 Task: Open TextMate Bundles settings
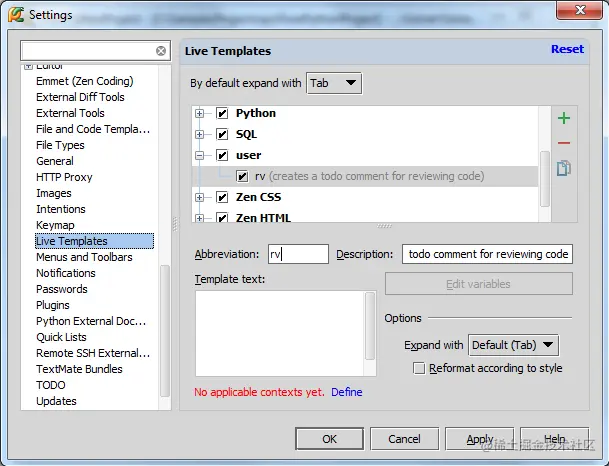coord(79,369)
